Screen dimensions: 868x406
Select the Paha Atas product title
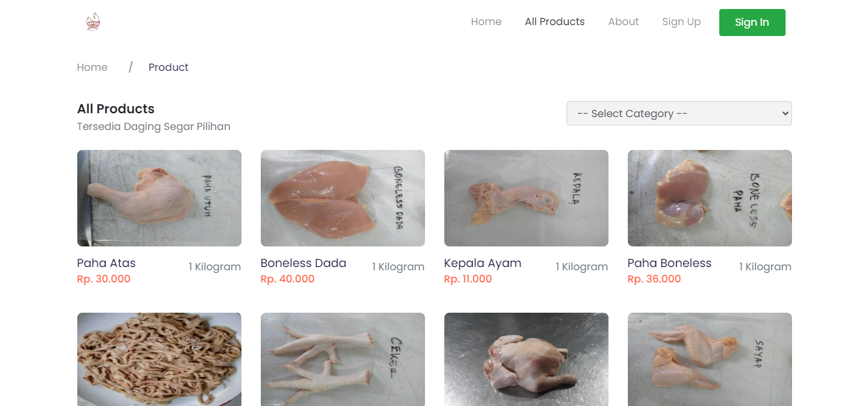point(106,263)
